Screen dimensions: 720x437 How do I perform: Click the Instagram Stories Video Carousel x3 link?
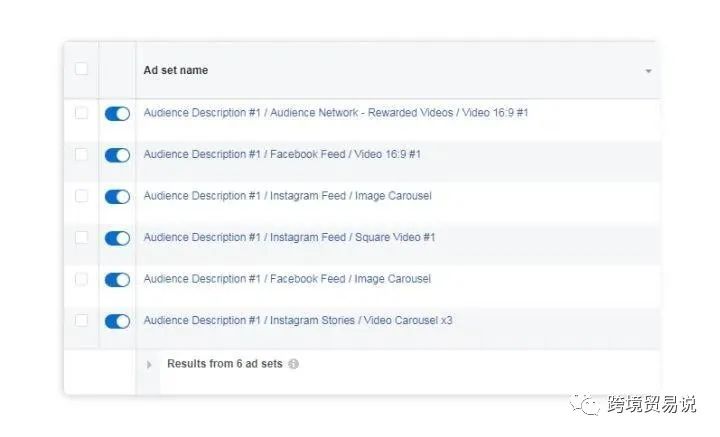click(298, 320)
